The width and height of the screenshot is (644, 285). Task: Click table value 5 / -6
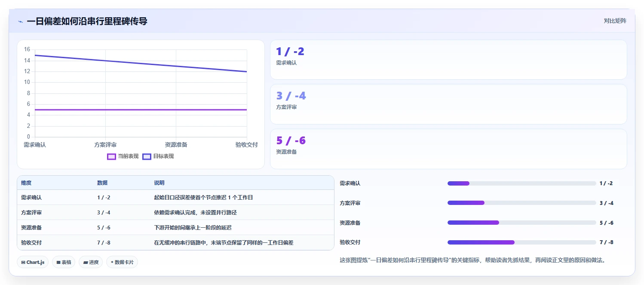coord(104,228)
